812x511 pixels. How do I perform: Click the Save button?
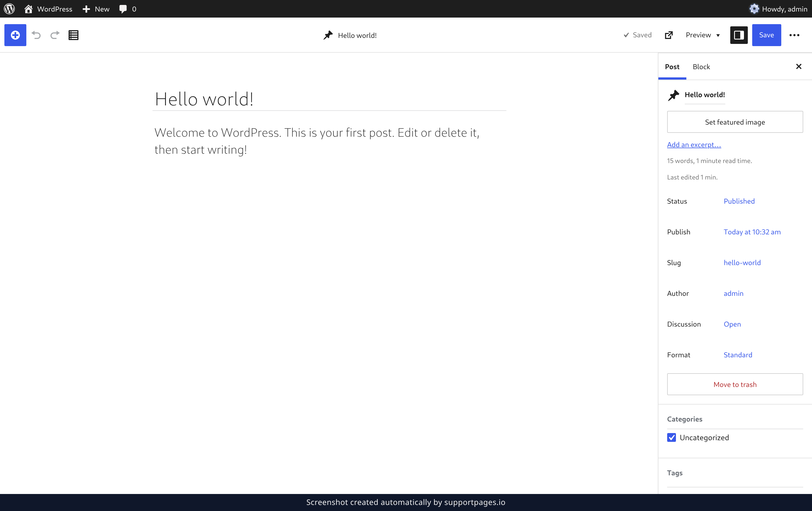(766, 35)
